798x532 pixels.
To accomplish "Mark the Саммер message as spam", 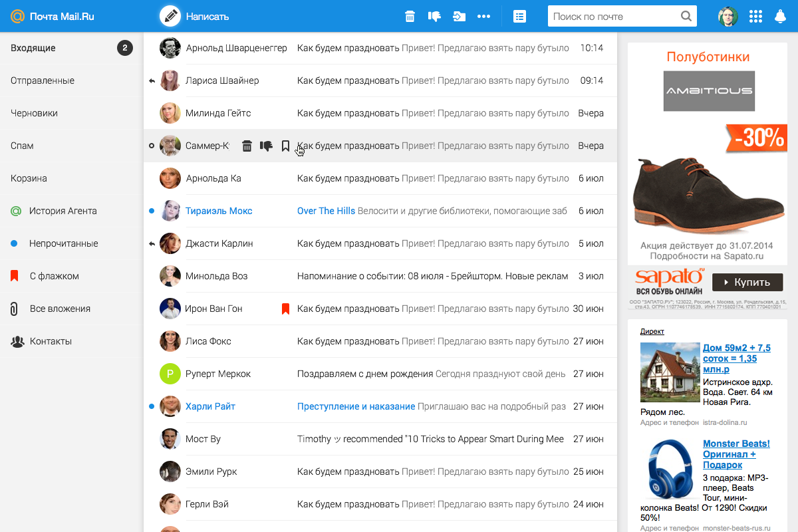I will (x=266, y=146).
